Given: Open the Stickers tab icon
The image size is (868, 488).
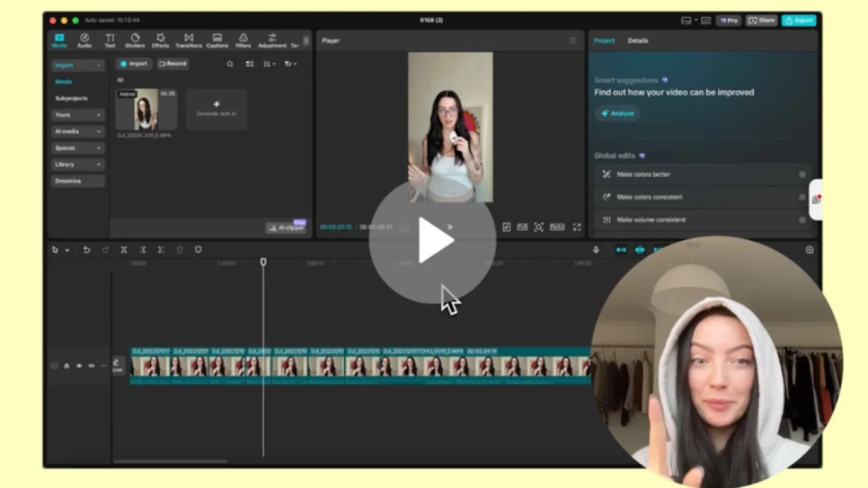Looking at the screenshot, I should point(135,40).
